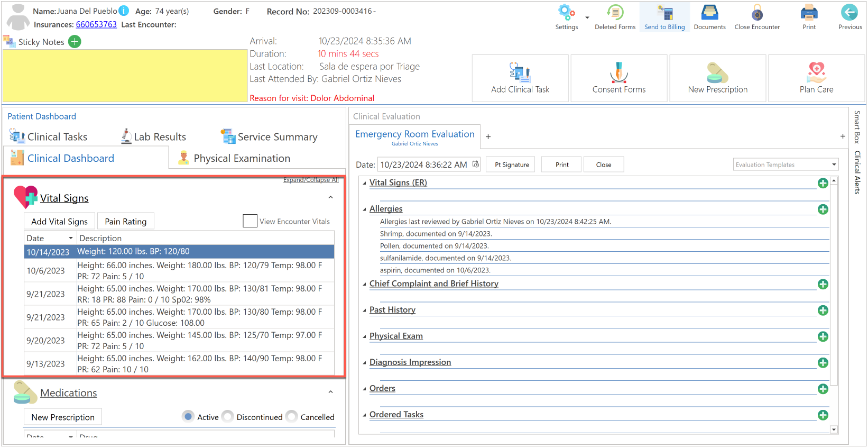Image resolution: width=868 pixels, height=448 pixels.
Task: Click into the yellow sticky note area
Action: pyautogui.click(x=125, y=76)
